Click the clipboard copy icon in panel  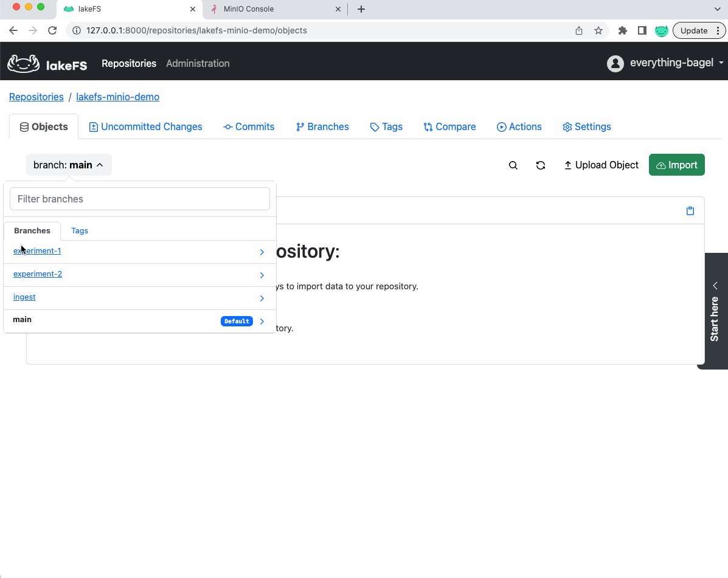tap(690, 211)
